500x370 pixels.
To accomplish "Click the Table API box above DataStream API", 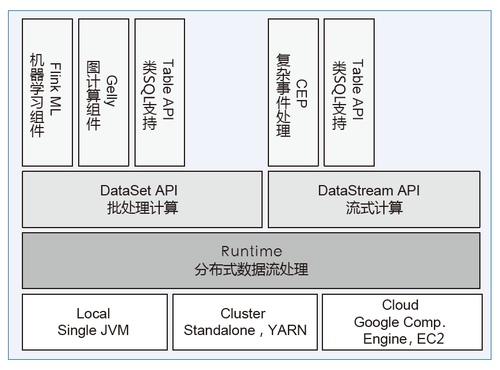I will (x=349, y=92).
